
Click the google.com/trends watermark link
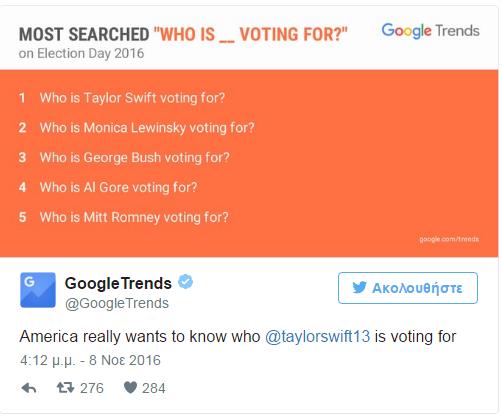[449, 239]
